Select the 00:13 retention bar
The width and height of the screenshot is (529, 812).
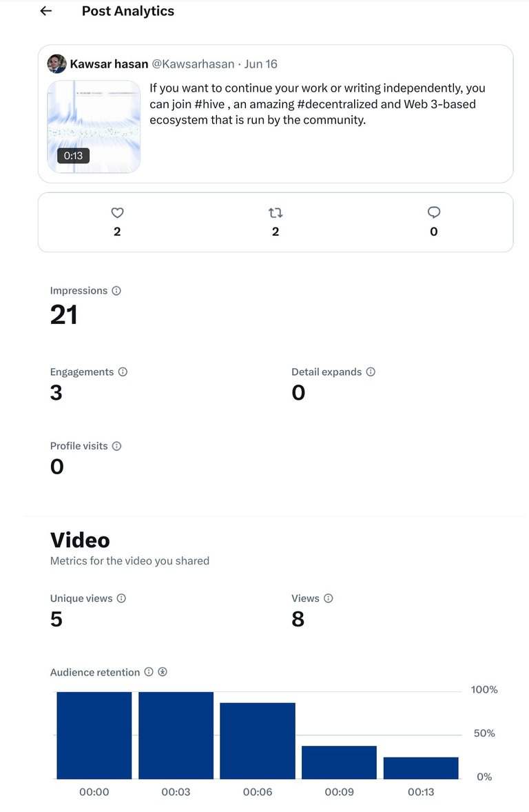(x=421, y=768)
